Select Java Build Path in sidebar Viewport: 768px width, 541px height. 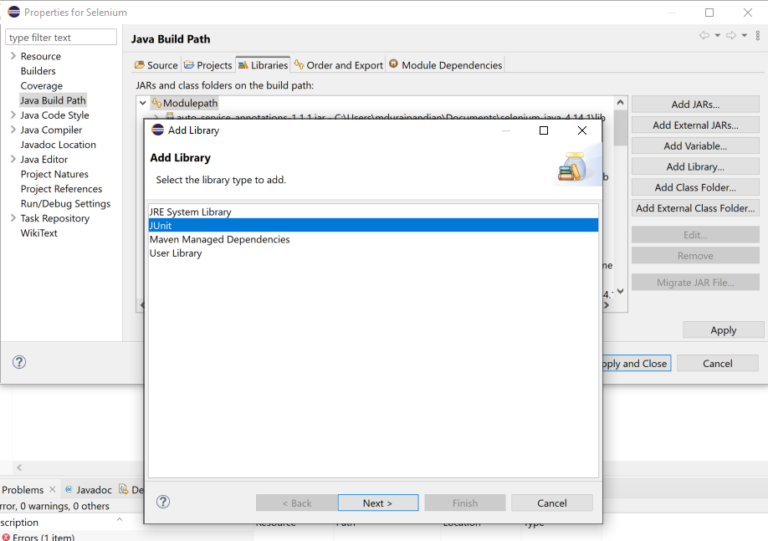53,100
